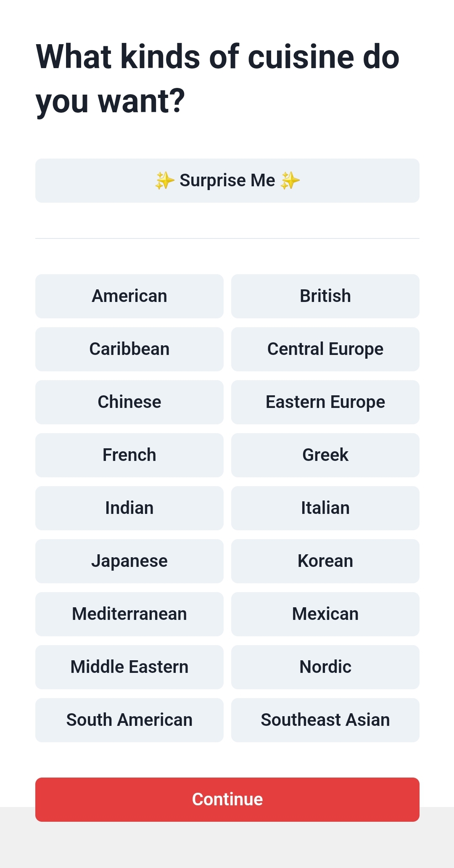The image size is (454, 868).
Task: Select Eastern Europe option
Action: coord(325,402)
